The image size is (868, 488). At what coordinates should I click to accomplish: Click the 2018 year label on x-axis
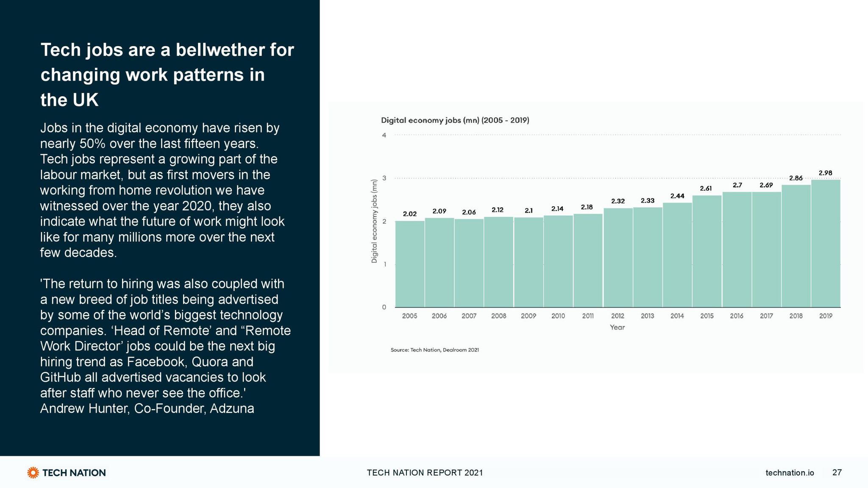(796, 316)
